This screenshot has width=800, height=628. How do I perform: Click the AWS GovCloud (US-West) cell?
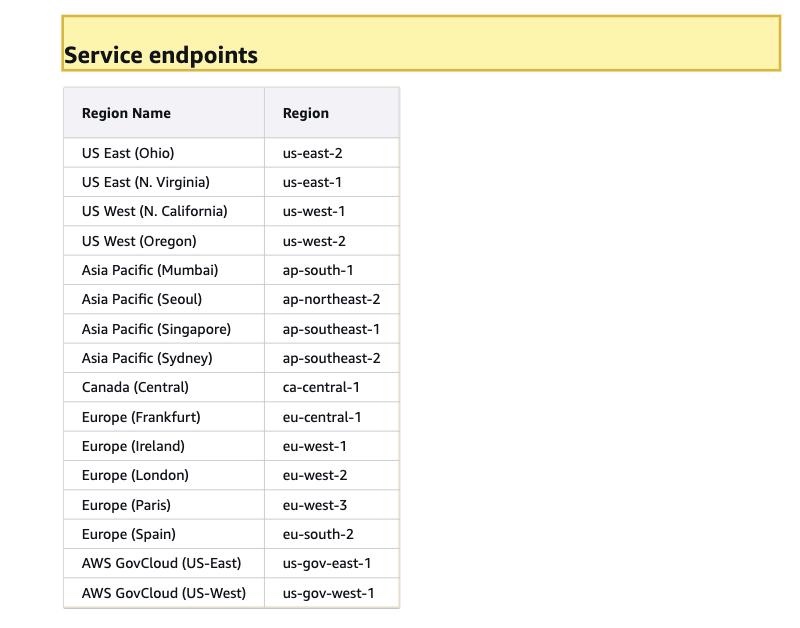point(164,593)
